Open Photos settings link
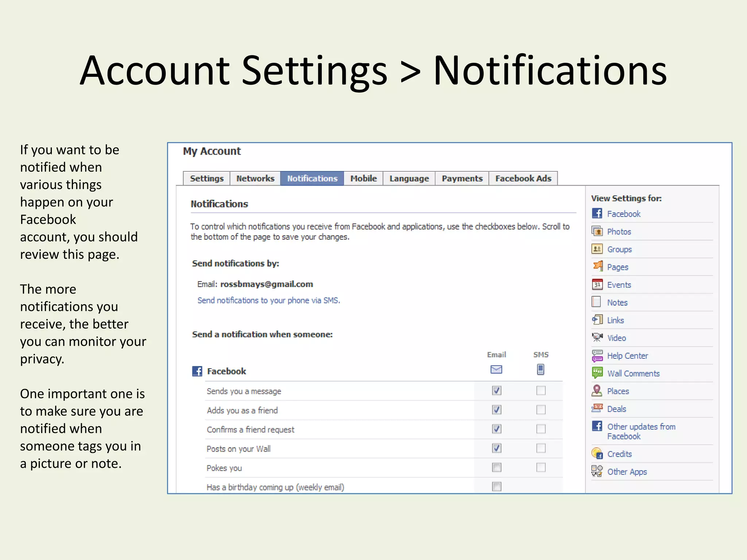 619,232
